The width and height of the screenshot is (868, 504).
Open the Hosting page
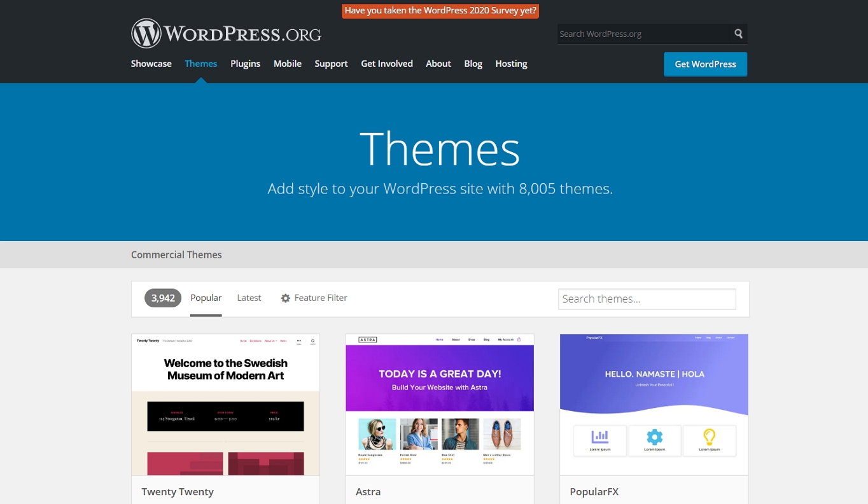[x=512, y=64]
